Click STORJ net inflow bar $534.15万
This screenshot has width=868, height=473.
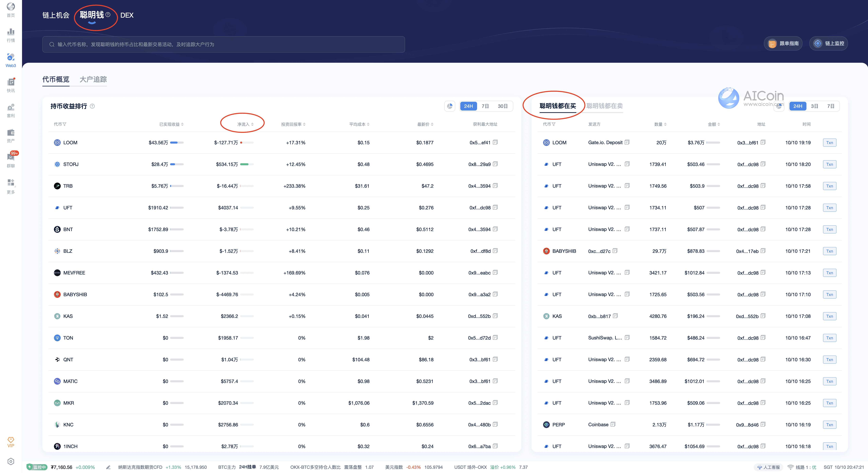point(247,164)
